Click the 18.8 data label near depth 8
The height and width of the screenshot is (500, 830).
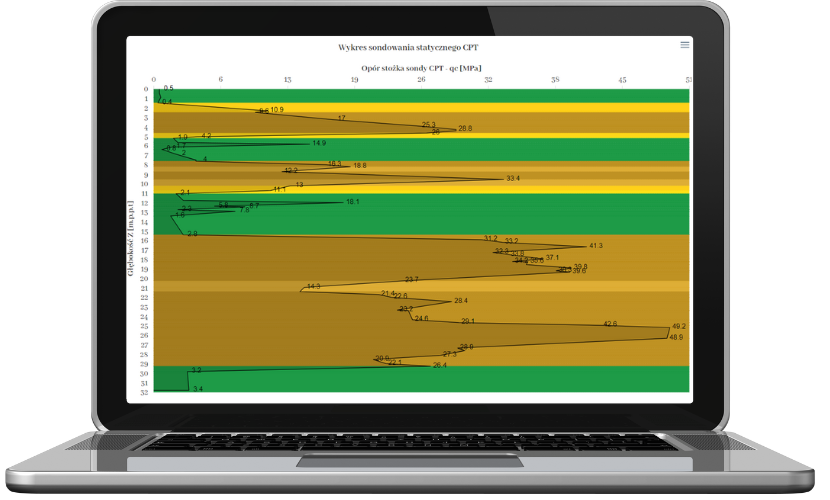359,165
